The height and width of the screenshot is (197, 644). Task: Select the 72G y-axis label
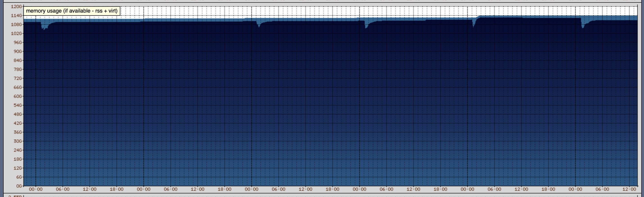tap(18, 78)
